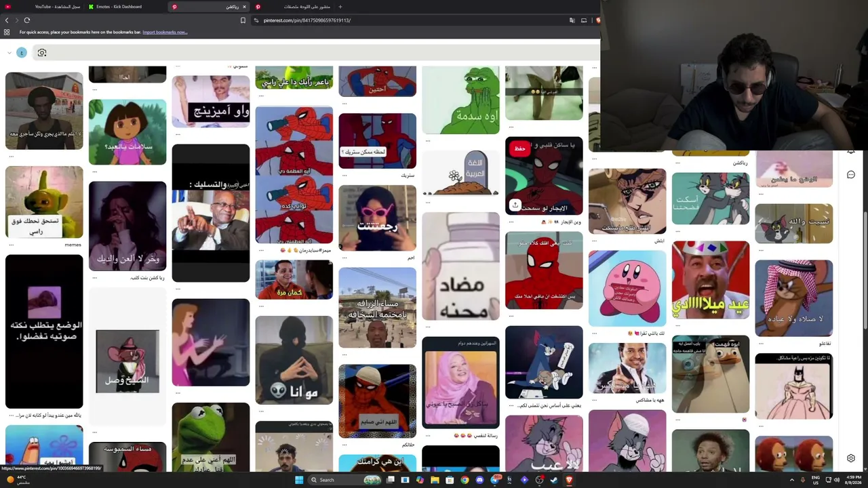Open Microsoft Store from the taskbar
This screenshot has height=488, width=868.
pos(450,480)
